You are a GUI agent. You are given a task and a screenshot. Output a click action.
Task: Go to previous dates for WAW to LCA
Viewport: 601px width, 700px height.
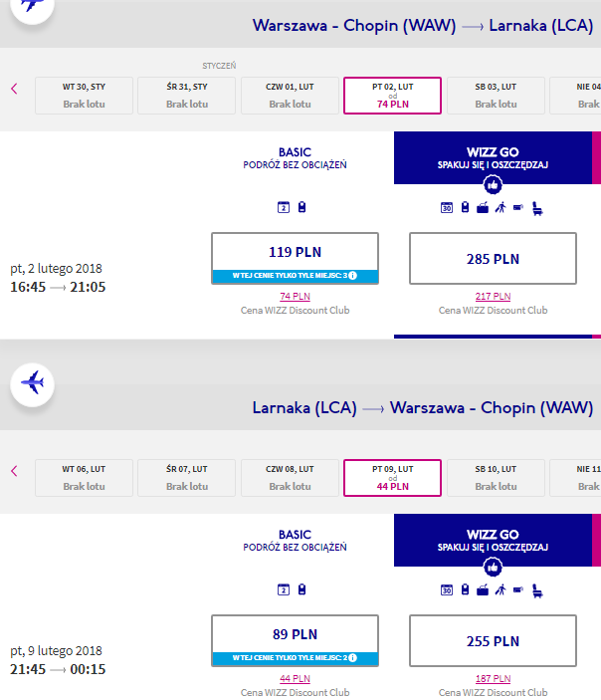click(14, 89)
